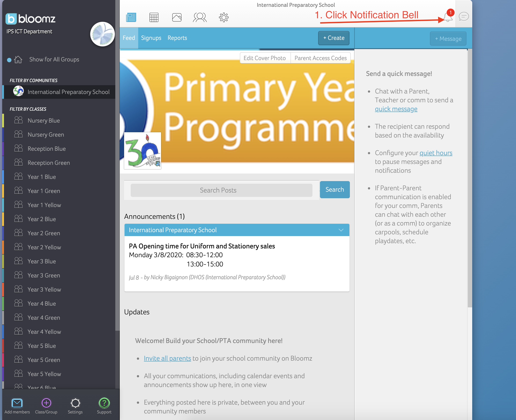Open the chat messages bubble icon
516x420 pixels.
pyautogui.click(x=463, y=17)
